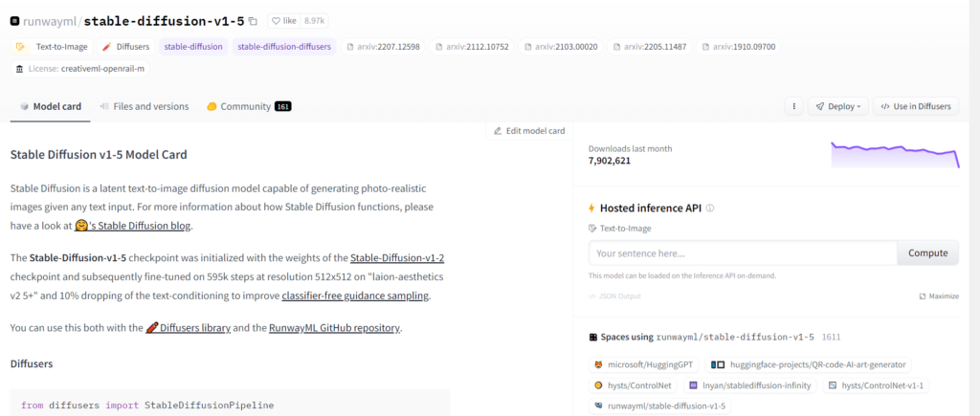Switch to the Model card tab
Screen dimensions: 980x416
click(x=51, y=106)
